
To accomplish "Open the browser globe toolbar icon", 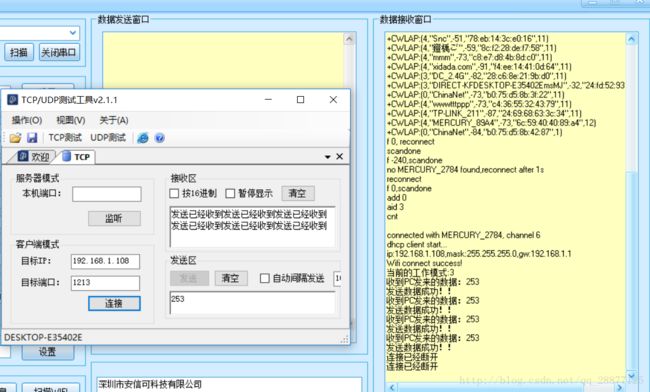I will pos(143,138).
